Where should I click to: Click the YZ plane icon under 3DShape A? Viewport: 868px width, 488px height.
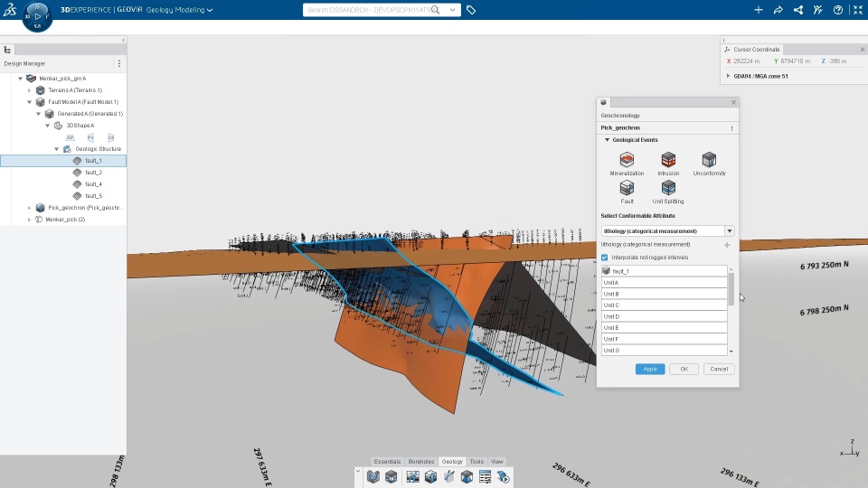[x=90, y=137]
